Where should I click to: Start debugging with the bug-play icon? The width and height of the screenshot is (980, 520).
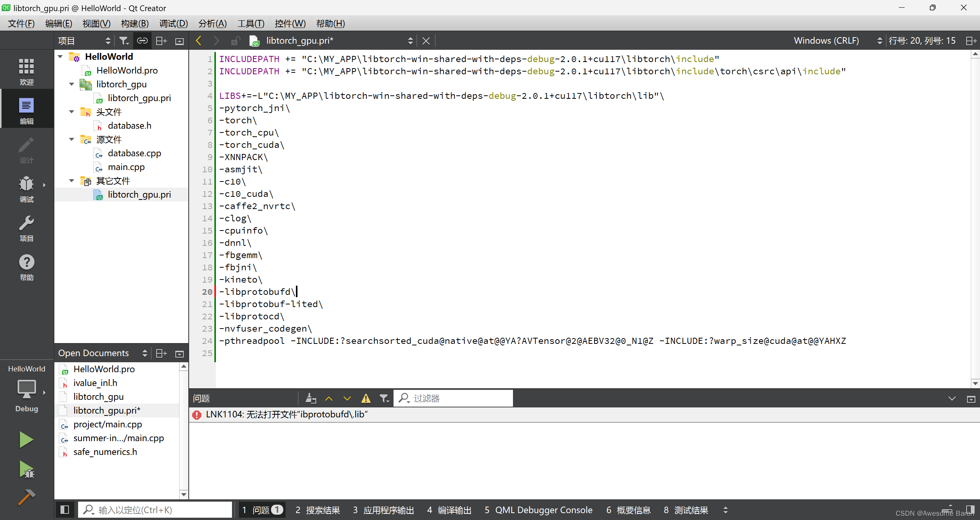coord(26,469)
